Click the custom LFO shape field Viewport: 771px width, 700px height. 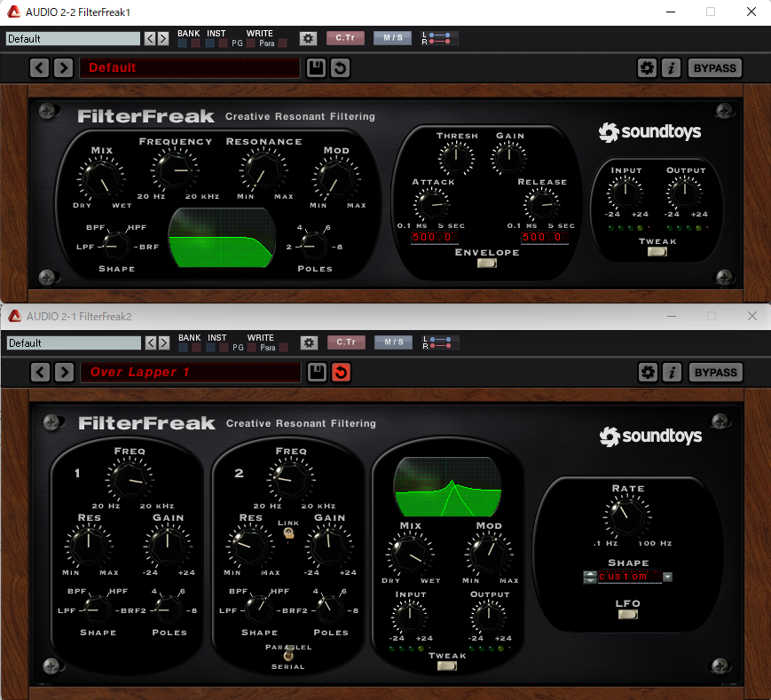(629, 577)
